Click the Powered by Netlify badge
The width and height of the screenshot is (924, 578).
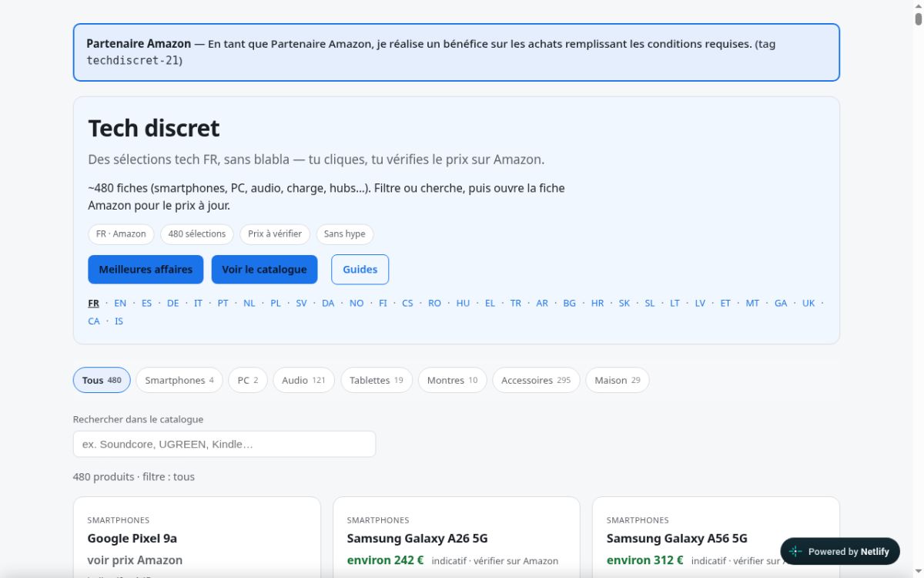coord(840,552)
